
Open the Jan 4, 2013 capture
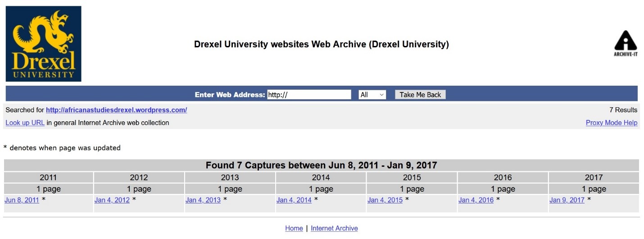[x=203, y=200]
